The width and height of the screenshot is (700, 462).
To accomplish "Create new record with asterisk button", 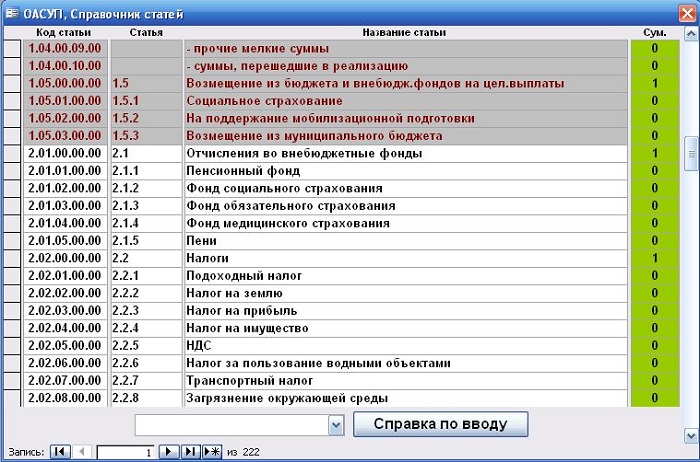I will coord(211,452).
